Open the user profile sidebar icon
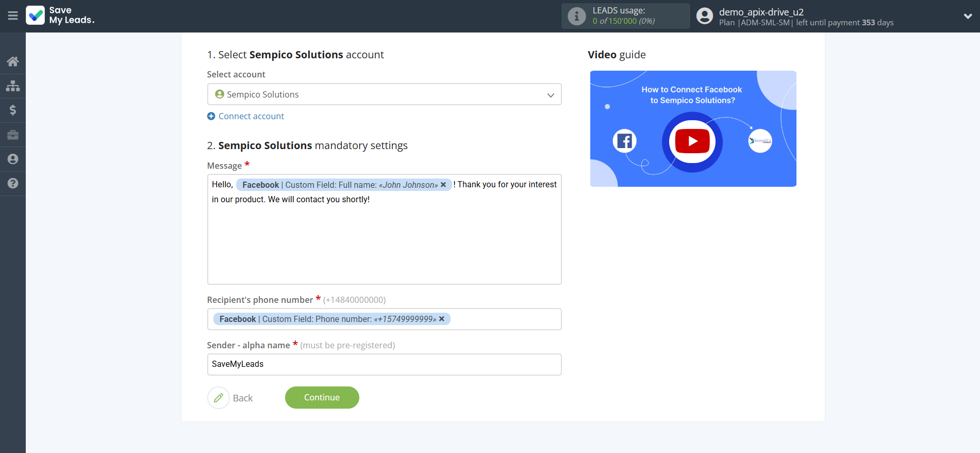This screenshot has width=980, height=453. point(13,159)
